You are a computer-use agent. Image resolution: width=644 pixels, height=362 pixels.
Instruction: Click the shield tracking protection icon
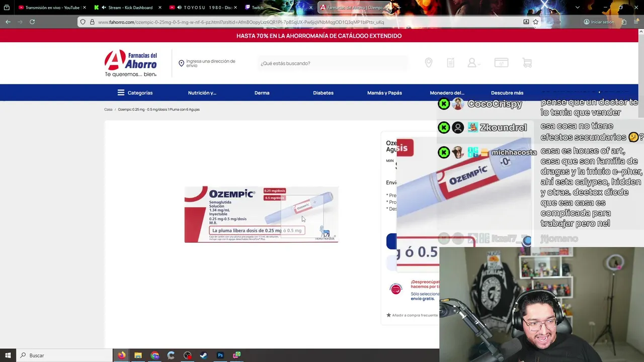click(83, 22)
